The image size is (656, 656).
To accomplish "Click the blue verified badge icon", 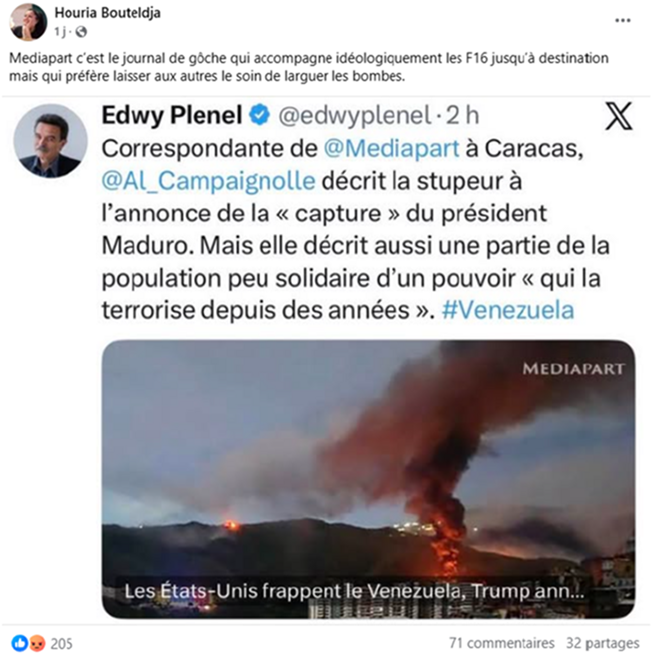I will click(x=260, y=115).
